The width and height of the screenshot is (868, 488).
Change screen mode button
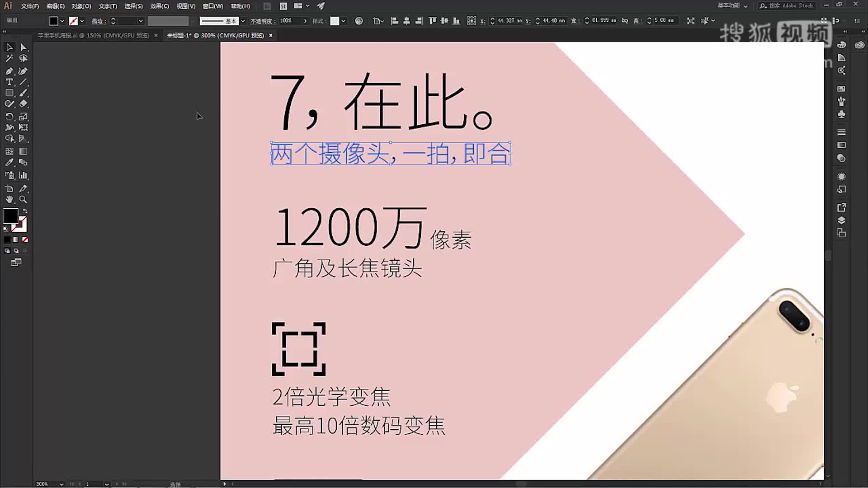(x=16, y=263)
